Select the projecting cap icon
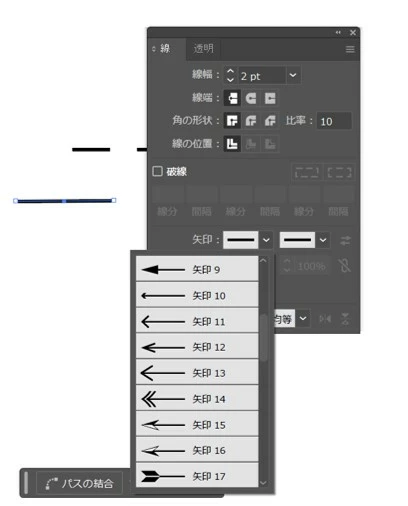The width and height of the screenshot is (408, 506). tap(270, 98)
